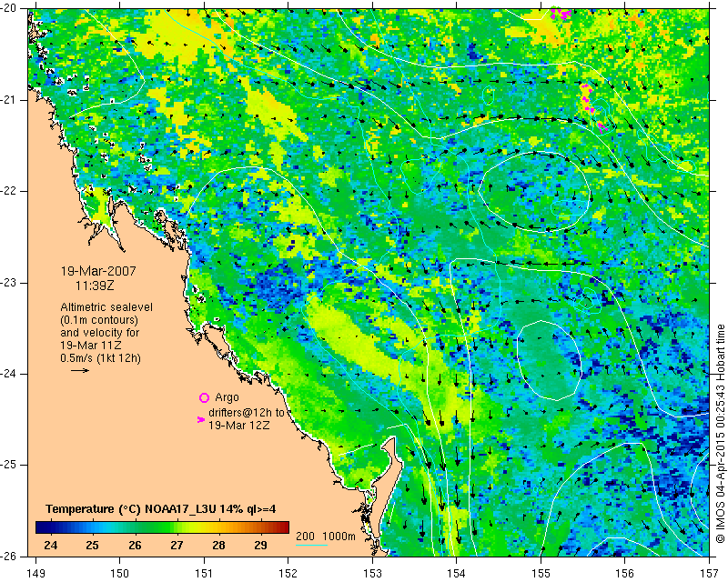Click the 'Argo' legend label
This screenshot has width=728, height=582.
227,397
